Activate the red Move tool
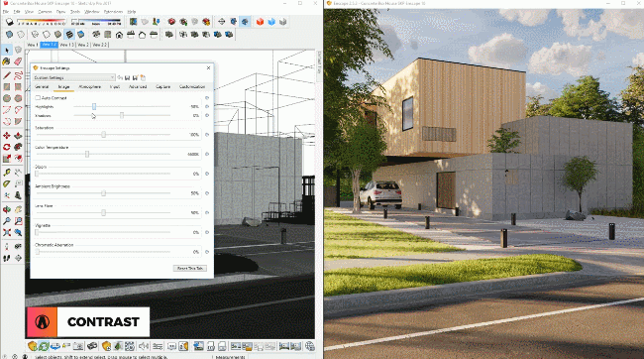 coord(7,135)
